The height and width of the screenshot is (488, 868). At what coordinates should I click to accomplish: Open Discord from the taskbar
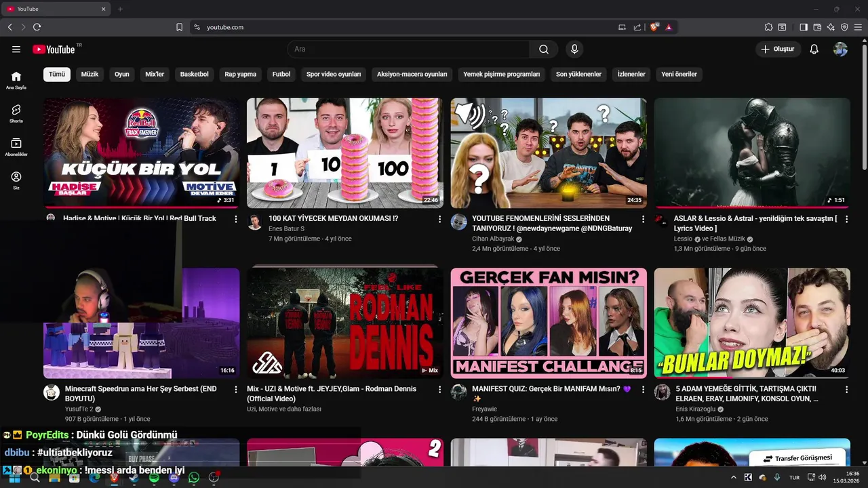[174, 478]
